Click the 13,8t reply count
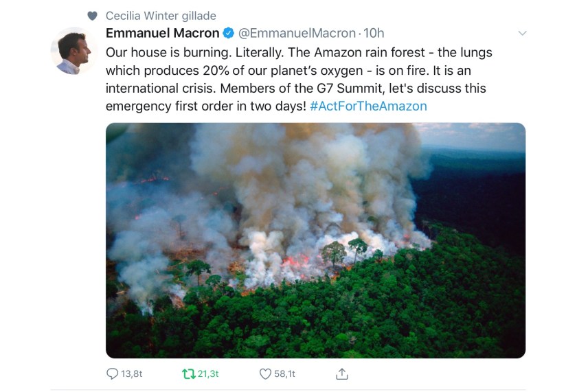The width and height of the screenshot is (577, 392). [x=131, y=374]
